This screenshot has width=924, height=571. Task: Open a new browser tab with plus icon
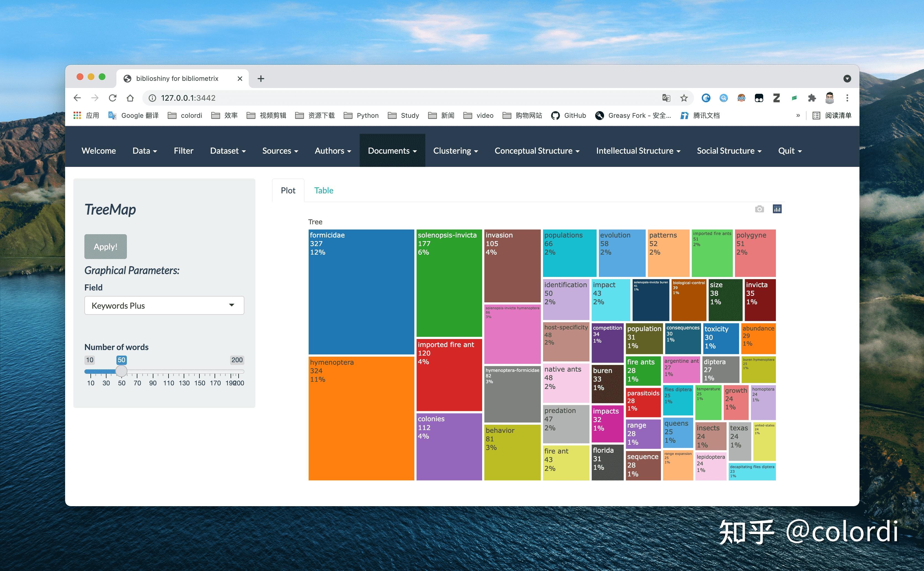261,79
